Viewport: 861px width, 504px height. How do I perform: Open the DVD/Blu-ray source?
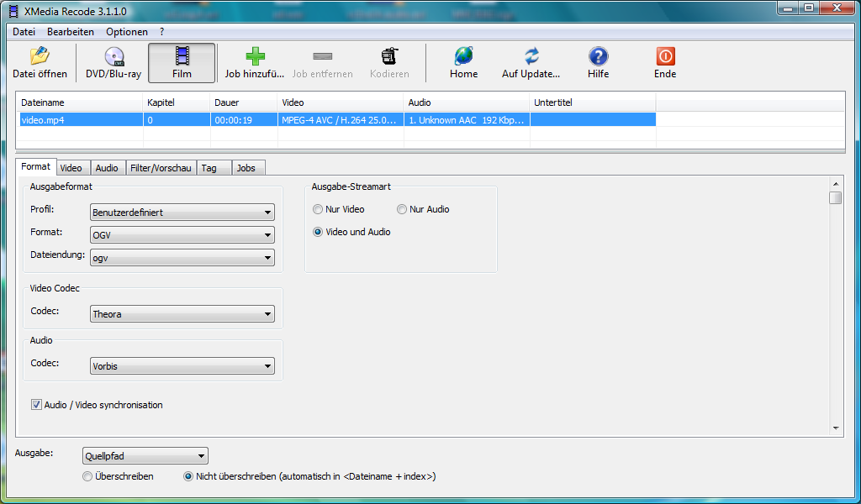tap(114, 63)
